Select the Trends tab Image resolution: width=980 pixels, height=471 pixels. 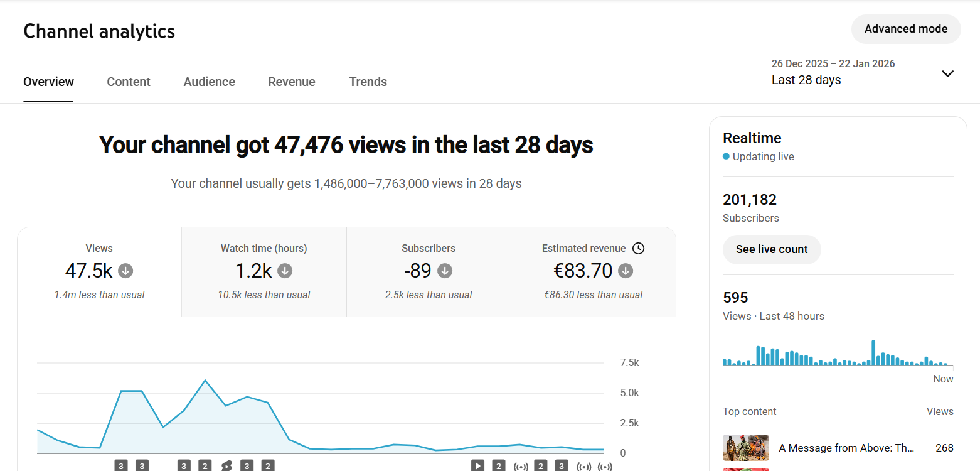coord(368,82)
